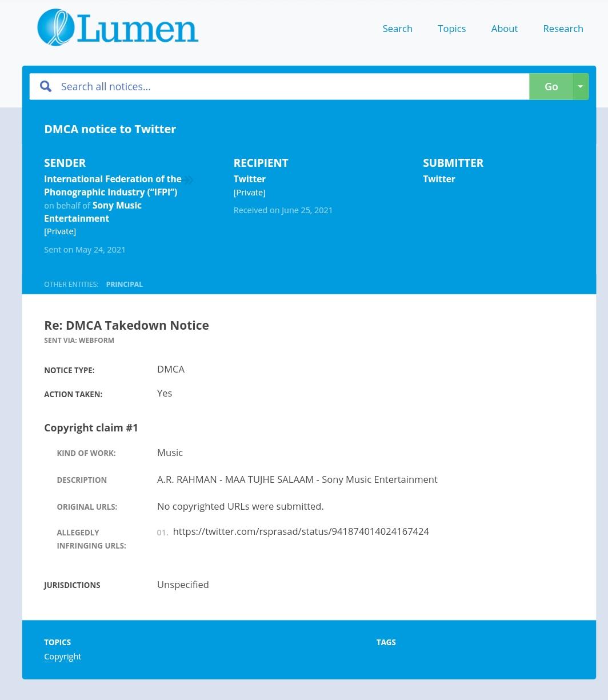
Task: Click the Lumen logo
Action: click(x=118, y=28)
